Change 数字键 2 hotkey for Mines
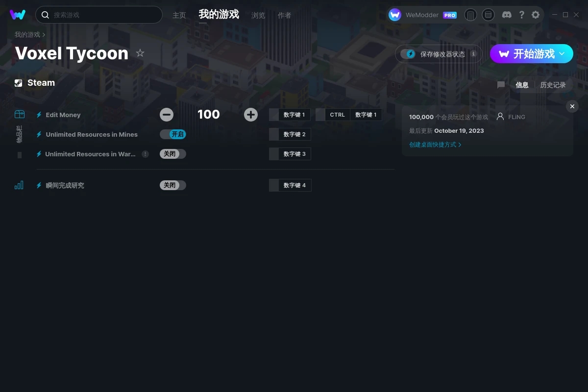 pyautogui.click(x=295, y=134)
